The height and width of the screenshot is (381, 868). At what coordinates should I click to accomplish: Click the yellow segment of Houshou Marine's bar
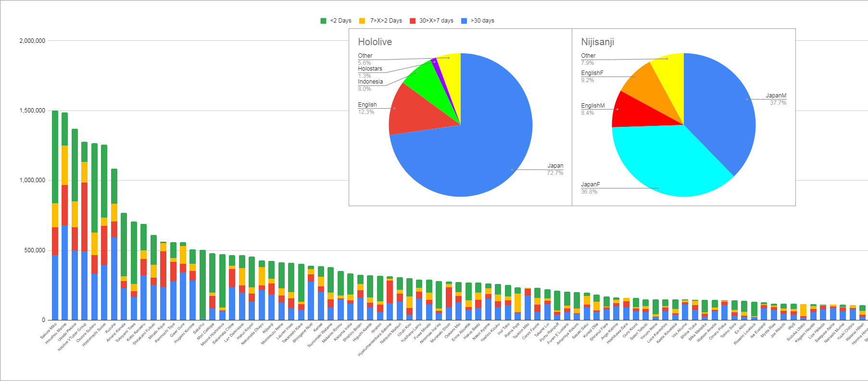coord(65,165)
